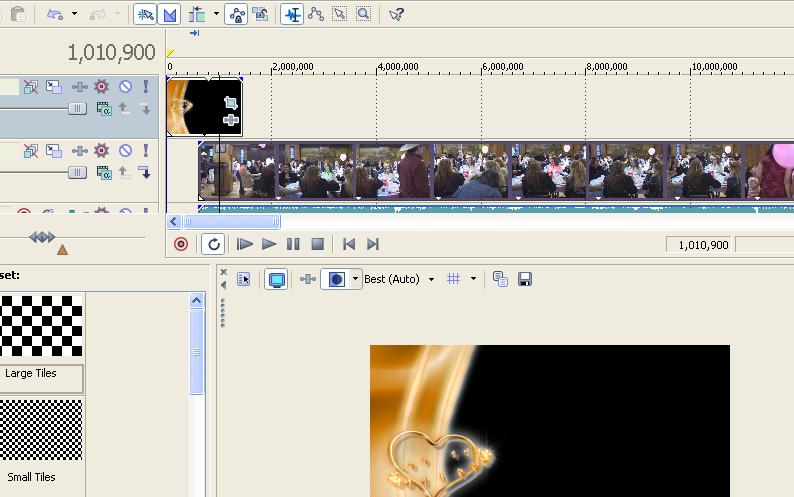Viewport: 794px width, 497px height.
Task: Click Play From Start button
Action: pos(245,244)
